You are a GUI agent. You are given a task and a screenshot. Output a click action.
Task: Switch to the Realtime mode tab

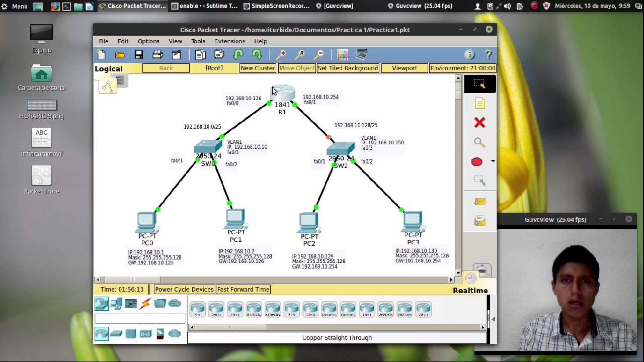point(470,291)
